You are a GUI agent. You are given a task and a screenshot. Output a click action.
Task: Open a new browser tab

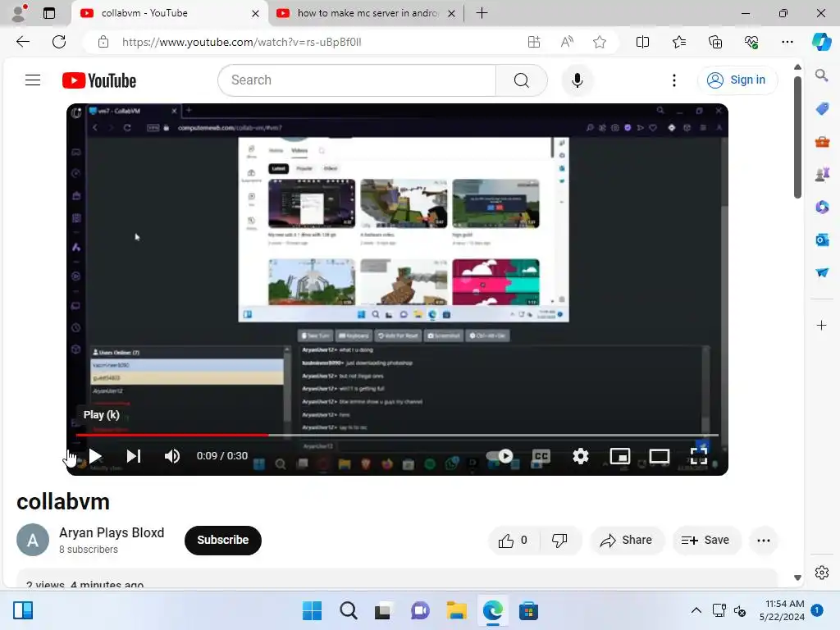click(x=482, y=13)
